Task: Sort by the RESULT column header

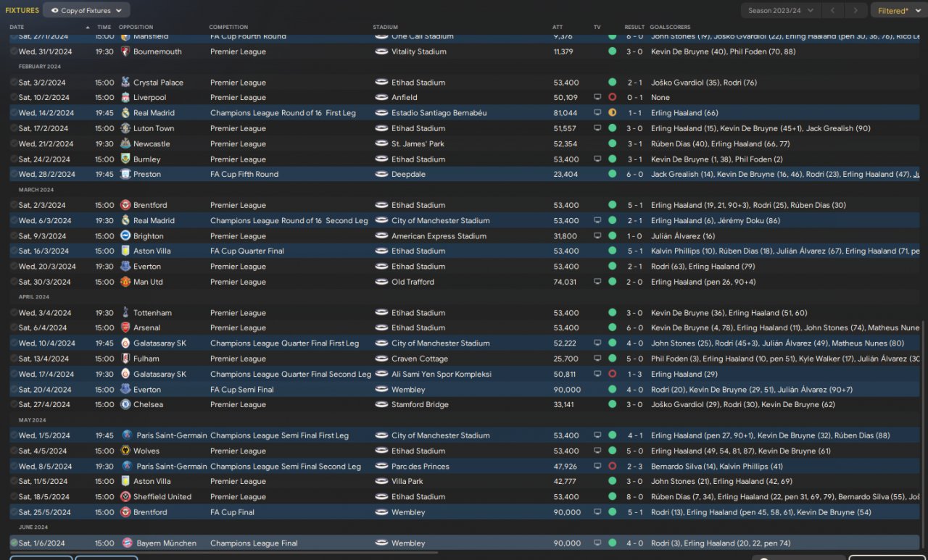Action: pyautogui.click(x=634, y=28)
